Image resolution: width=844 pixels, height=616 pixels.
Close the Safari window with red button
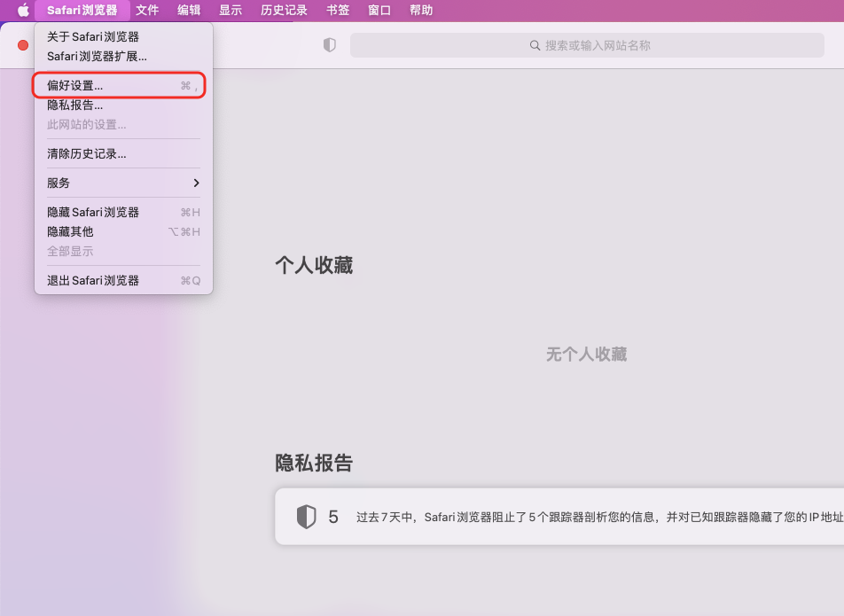pyautogui.click(x=23, y=45)
